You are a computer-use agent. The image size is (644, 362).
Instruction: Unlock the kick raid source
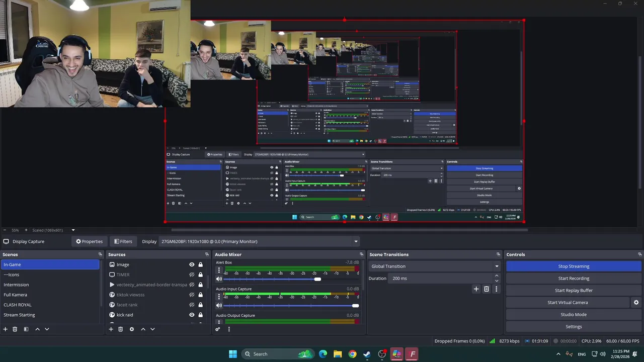click(200, 315)
